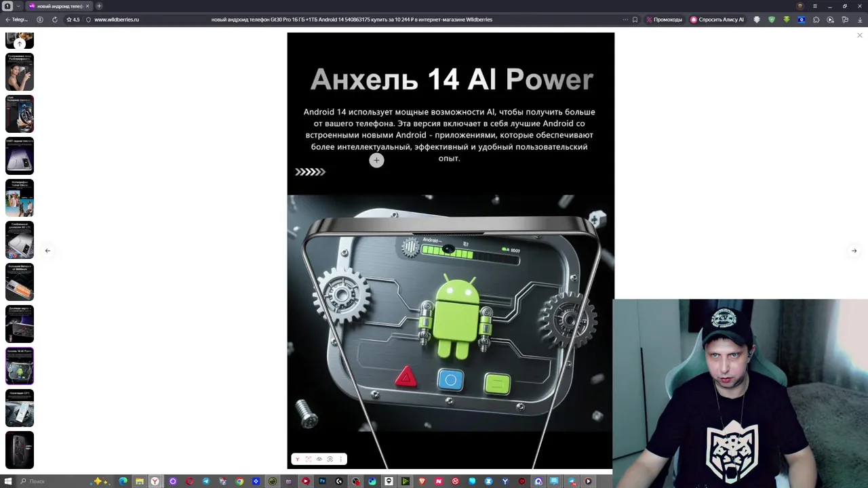Image resolution: width=868 pixels, height=488 pixels.
Task: Open the green download arrow extension
Action: (787, 20)
